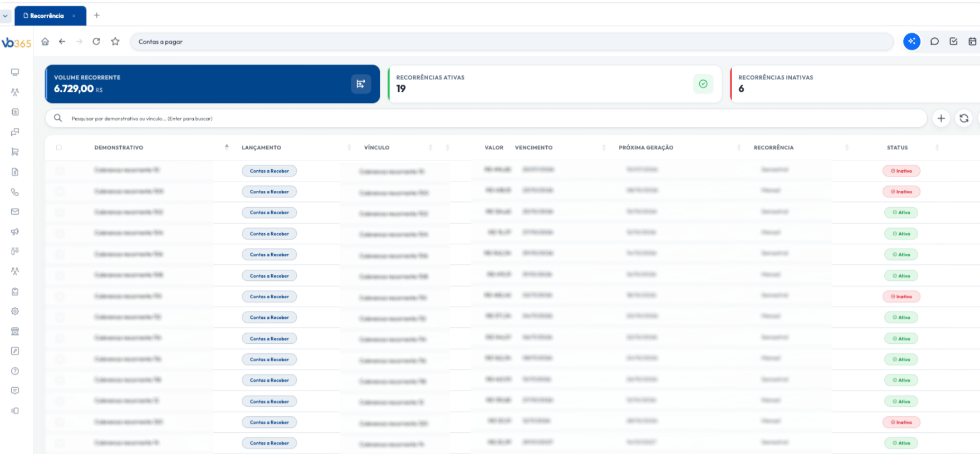Screen dimensions: 980x454
Task: Select the Recorrências Ativas card
Action: (555, 84)
